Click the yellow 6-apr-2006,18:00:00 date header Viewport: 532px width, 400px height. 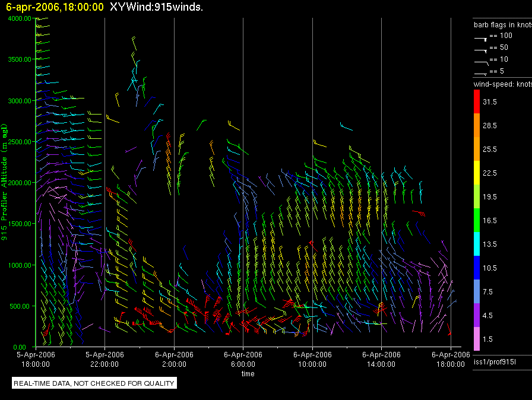pos(55,7)
